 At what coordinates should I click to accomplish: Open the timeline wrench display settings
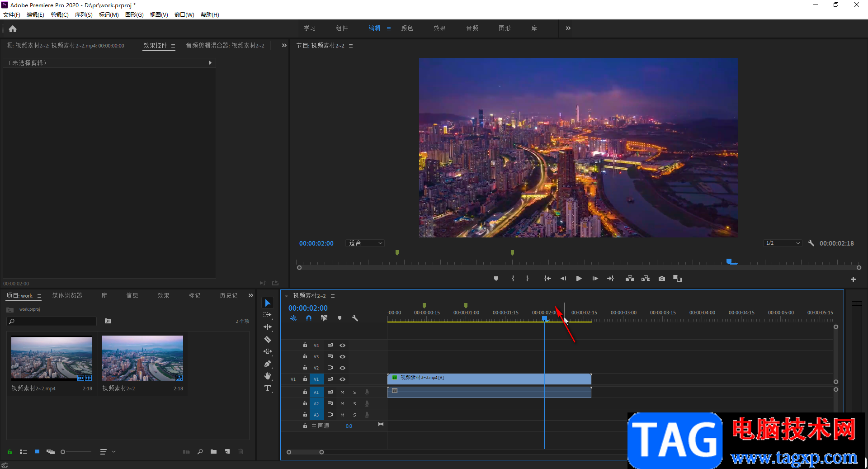[355, 318]
